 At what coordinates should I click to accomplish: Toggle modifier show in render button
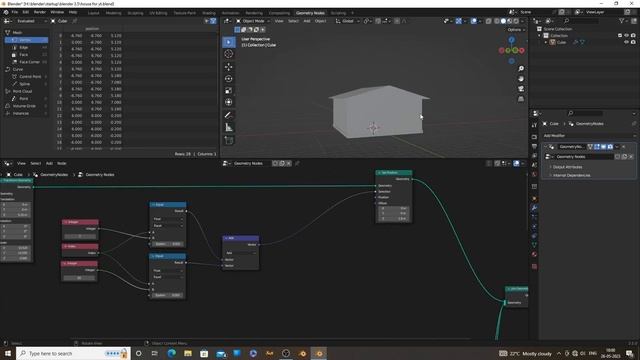tap(610, 147)
